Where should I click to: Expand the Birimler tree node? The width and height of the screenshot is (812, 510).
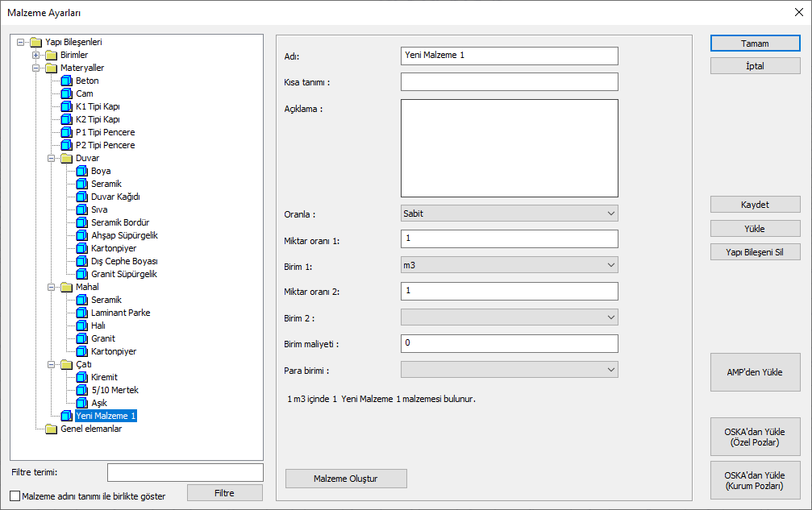tap(36, 56)
